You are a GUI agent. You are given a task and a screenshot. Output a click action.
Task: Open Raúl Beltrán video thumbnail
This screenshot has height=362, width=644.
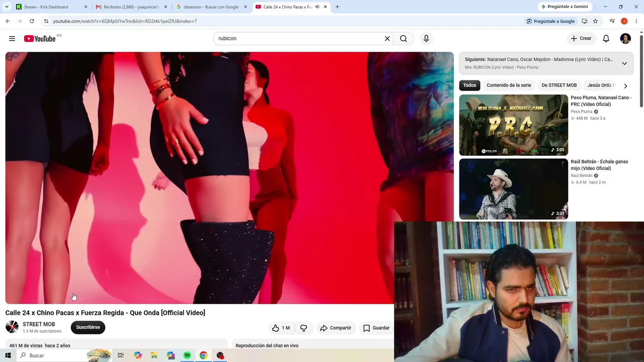pos(513,189)
